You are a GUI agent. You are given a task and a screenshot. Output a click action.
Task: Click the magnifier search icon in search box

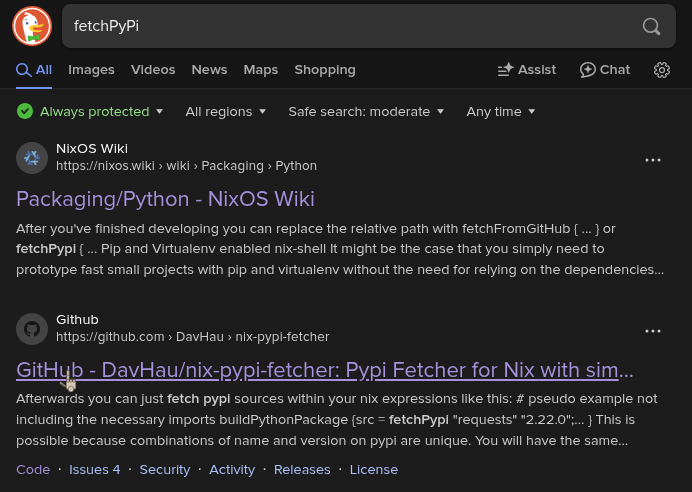(651, 26)
